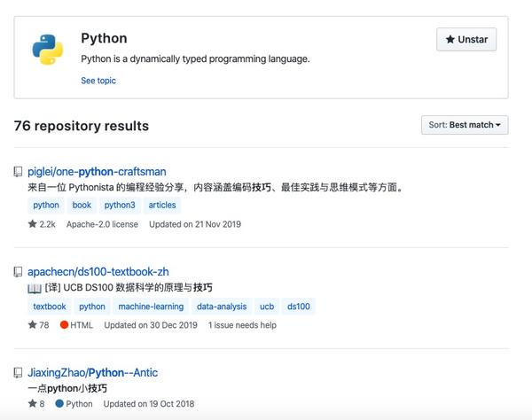This screenshot has height=420, width=532.
Task: Open the JiaxingZhao/Python--Antic repository
Action: [x=92, y=372]
